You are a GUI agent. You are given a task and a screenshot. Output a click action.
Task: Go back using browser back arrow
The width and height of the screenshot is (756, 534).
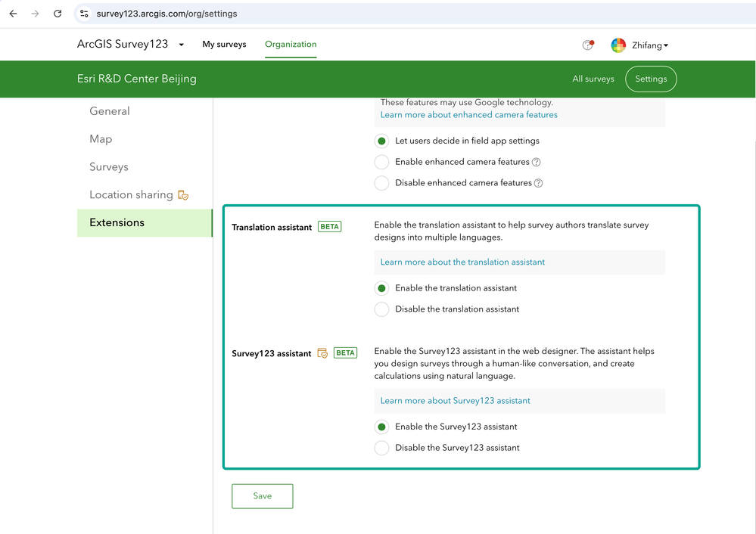click(13, 14)
